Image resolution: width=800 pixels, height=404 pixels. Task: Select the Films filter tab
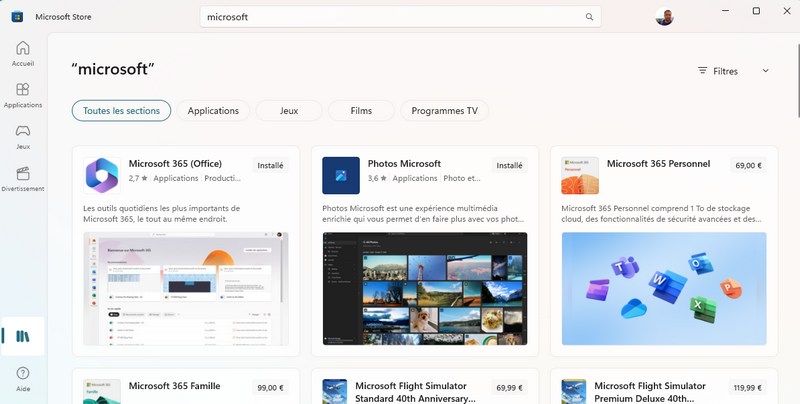pos(361,111)
